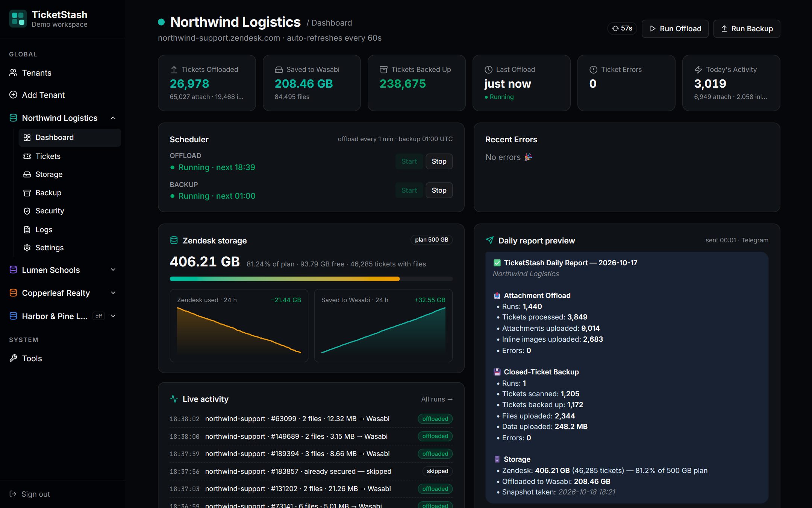Screen dimensions: 812x508
Task: Click the Add Tenant plus icon
Action: pos(13,95)
